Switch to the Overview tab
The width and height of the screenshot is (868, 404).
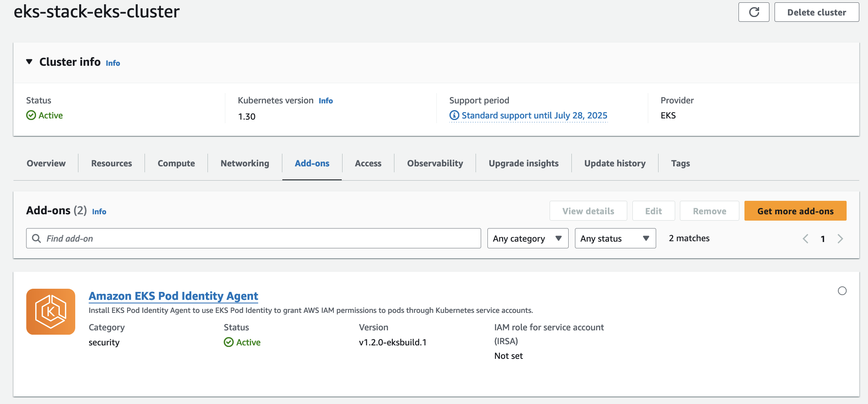pos(46,163)
